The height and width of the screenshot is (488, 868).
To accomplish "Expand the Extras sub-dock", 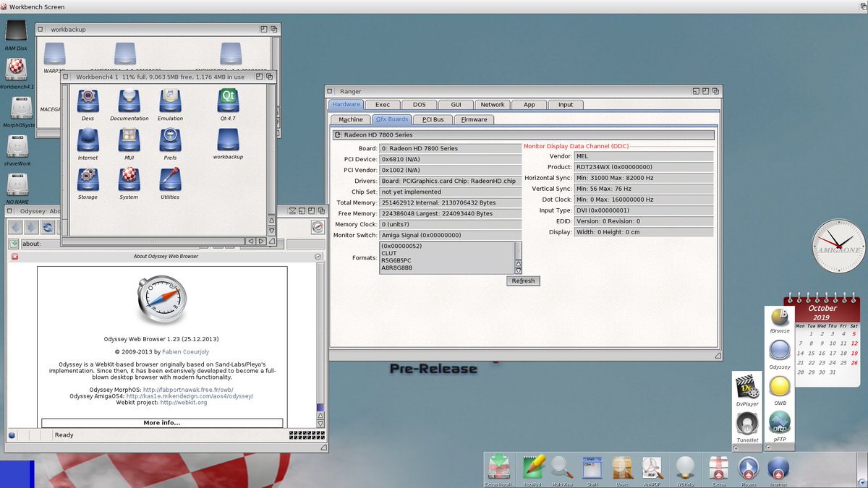I will pos(719,470).
